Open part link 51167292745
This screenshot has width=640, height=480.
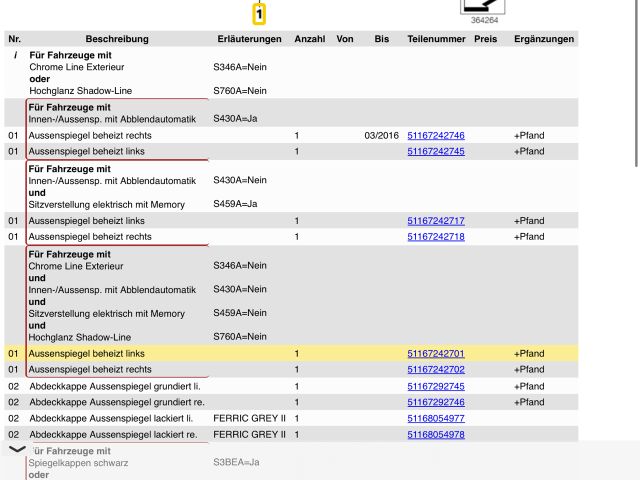click(x=435, y=386)
